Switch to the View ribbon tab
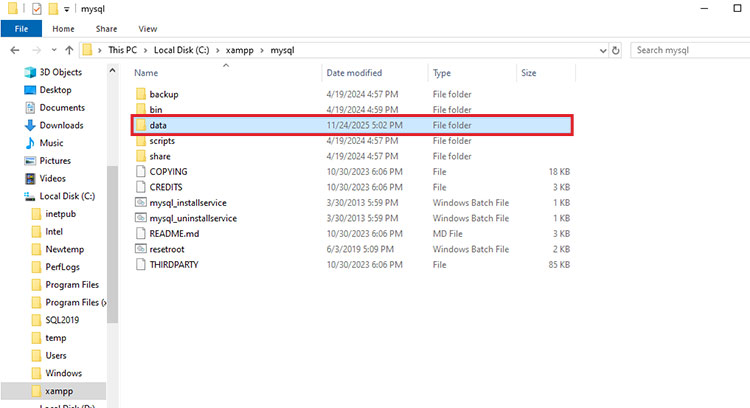This screenshot has height=408, width=750. (x=148, y=29)
